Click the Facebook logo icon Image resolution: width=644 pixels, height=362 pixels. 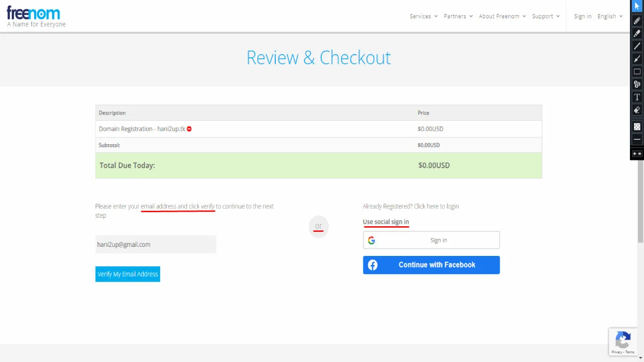pyautogui.click(x=373, y=265)
